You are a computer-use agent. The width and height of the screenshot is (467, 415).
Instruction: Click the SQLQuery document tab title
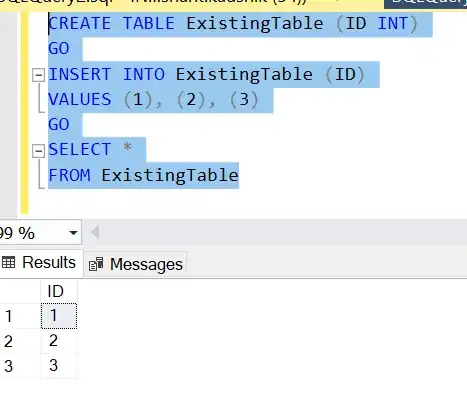click(153, 3)
